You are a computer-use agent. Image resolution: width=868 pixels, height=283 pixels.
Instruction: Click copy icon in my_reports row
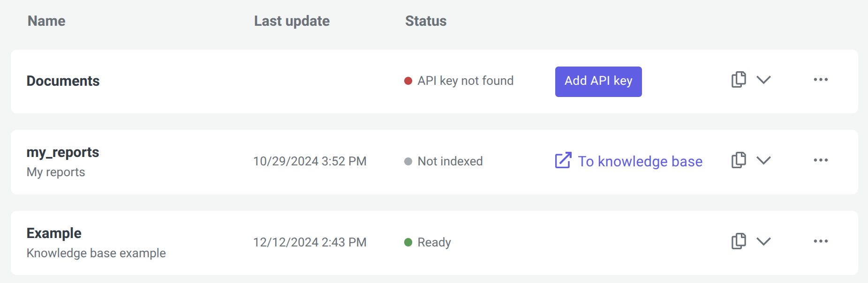pyautogui.click(x=739, y=160)
